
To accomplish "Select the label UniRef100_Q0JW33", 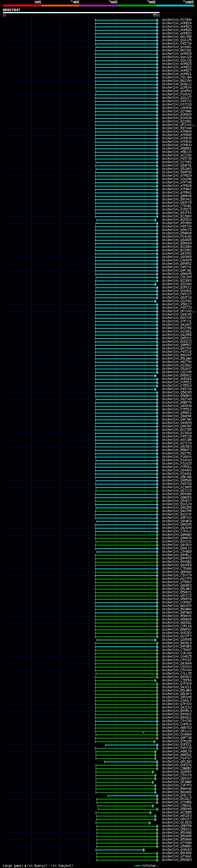I will (177, 822).
